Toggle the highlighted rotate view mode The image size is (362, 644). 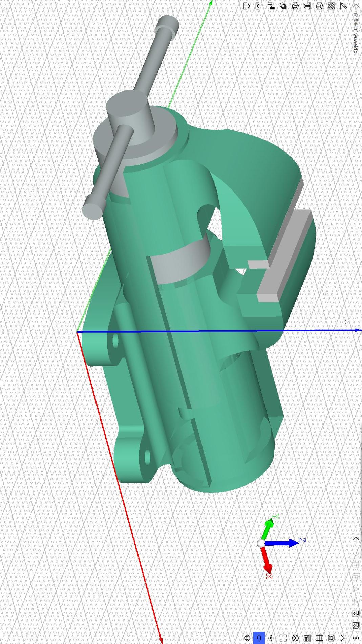(259, 638)
